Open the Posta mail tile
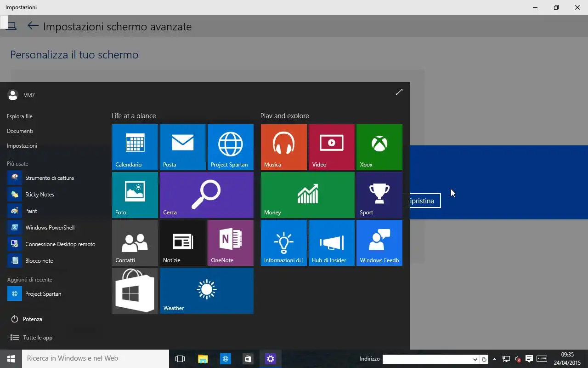Screen dimensions: 588x368 tap(182, 147)
